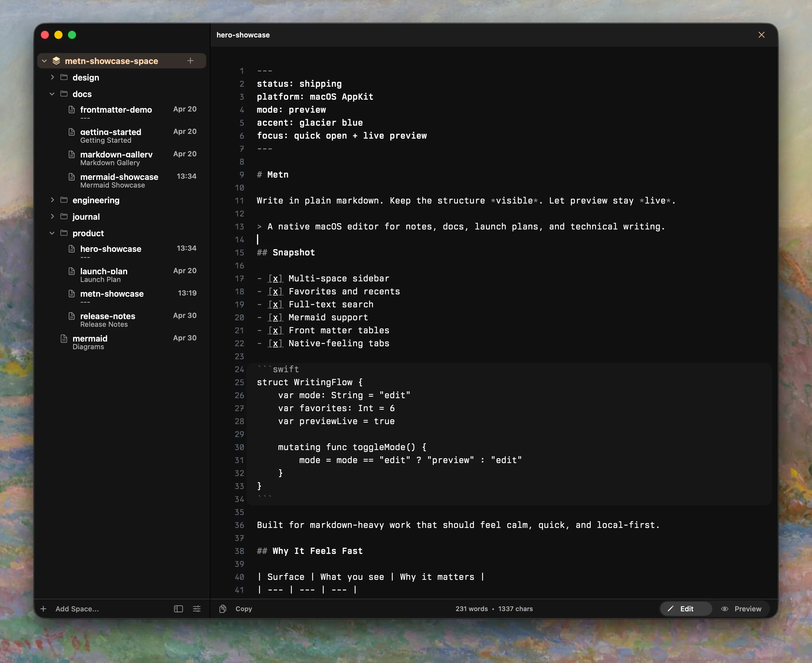Image resolution: width=812 pixels, height=663 pixels.
Task: Click the '1337 chars' status entry
Action: 515,609
